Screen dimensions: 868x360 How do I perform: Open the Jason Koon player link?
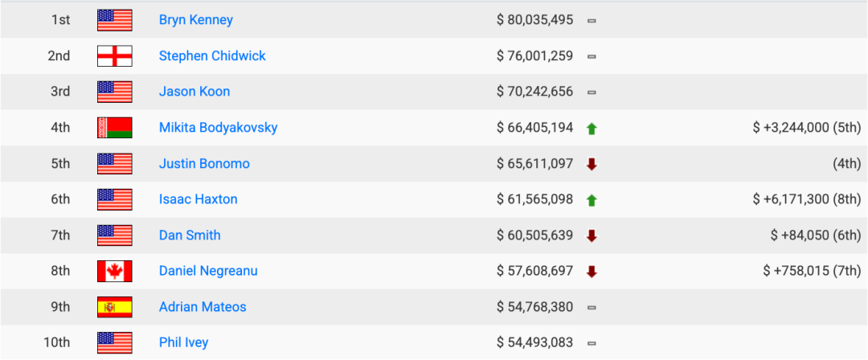(194, 92)
